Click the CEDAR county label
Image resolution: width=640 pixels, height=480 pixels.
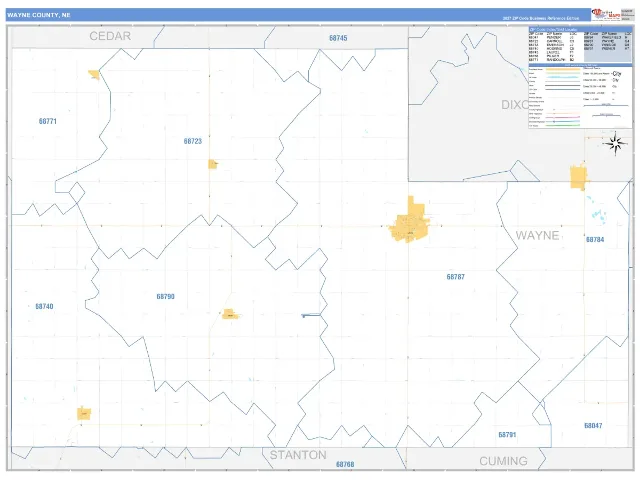pyautogui.click(x=110, y=36)
